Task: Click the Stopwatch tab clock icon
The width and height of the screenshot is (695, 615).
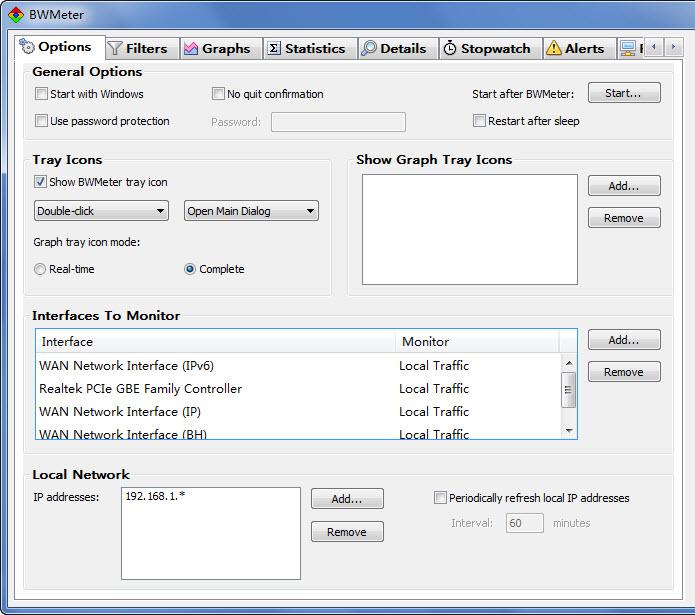Action: pos(450,48)
